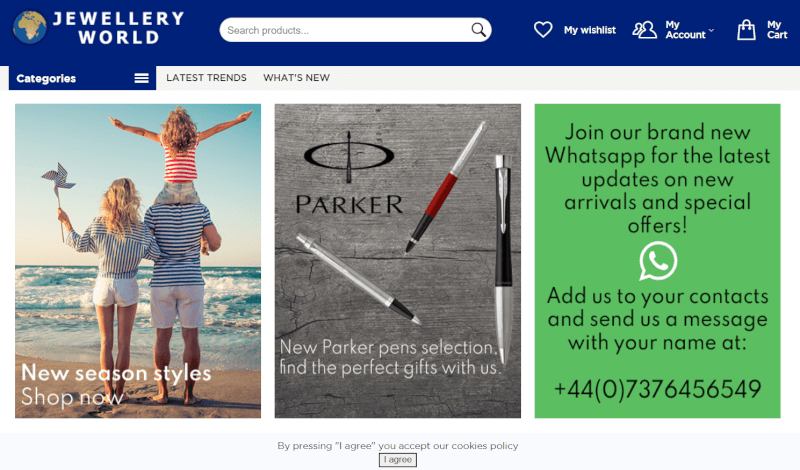Click the Parker brand logo emblem
The height and width of the screenshot is (470, 800).
349,156
